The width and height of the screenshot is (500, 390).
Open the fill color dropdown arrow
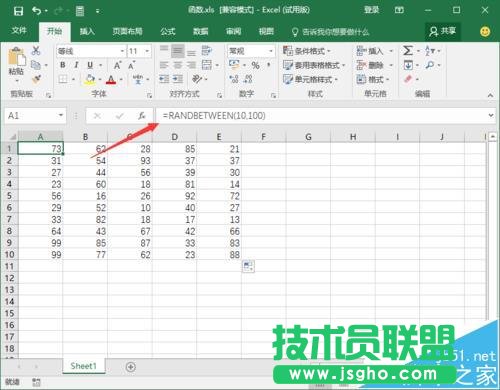click(x=100, y=80)
